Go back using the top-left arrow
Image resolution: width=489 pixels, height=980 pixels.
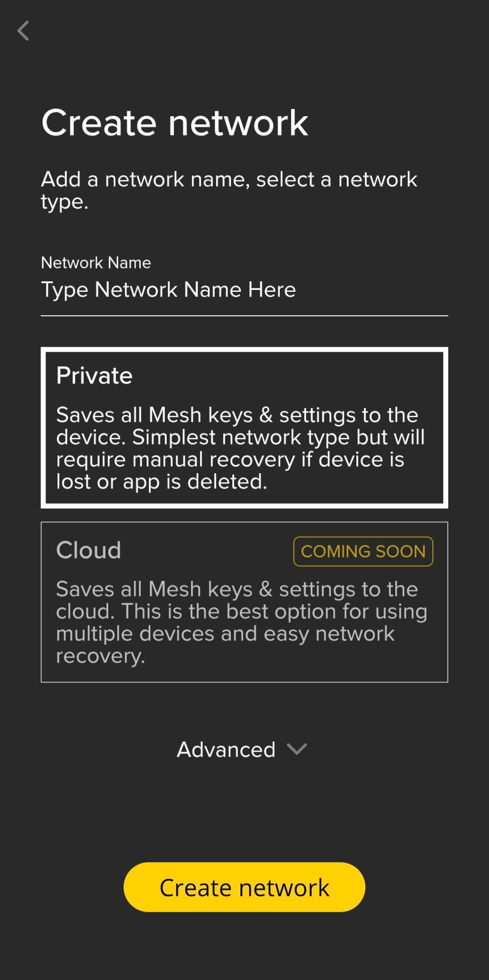coord(23,31)
